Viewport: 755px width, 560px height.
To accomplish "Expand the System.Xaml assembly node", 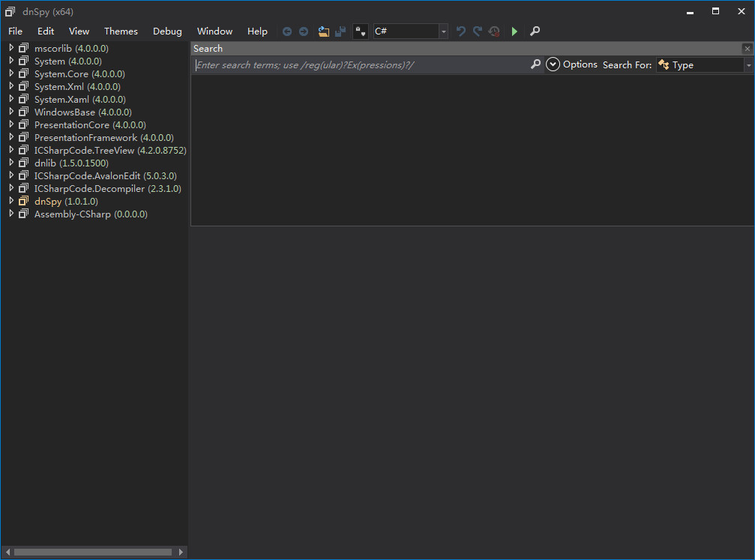I will (11, 99).
